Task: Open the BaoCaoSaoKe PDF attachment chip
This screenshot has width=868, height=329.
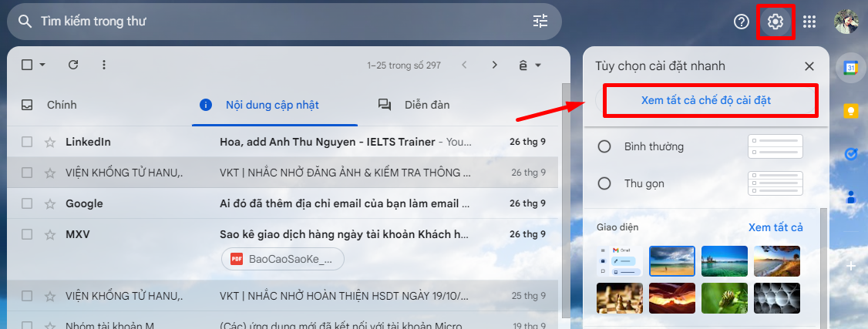Action: pos(283,259)
